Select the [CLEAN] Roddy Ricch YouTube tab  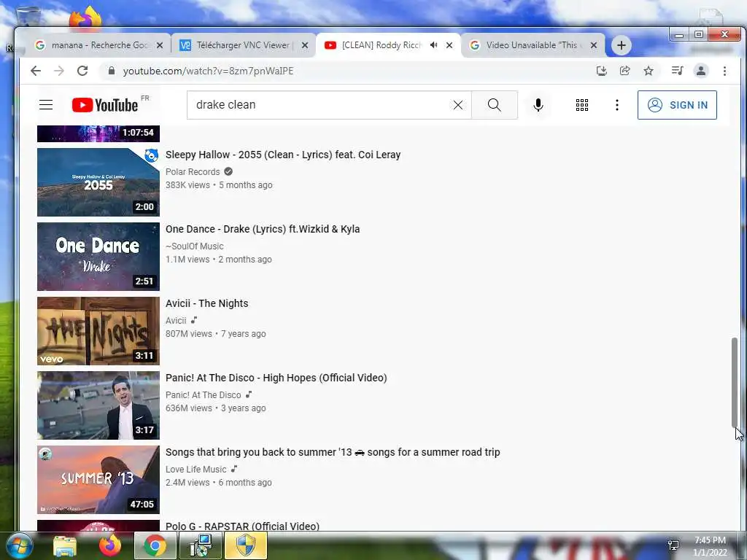[x=381, y=45]
